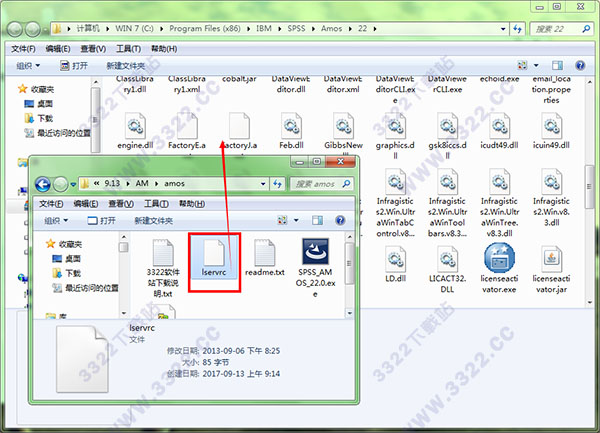Open 文件(F) menu in back window

pos(23,49)
